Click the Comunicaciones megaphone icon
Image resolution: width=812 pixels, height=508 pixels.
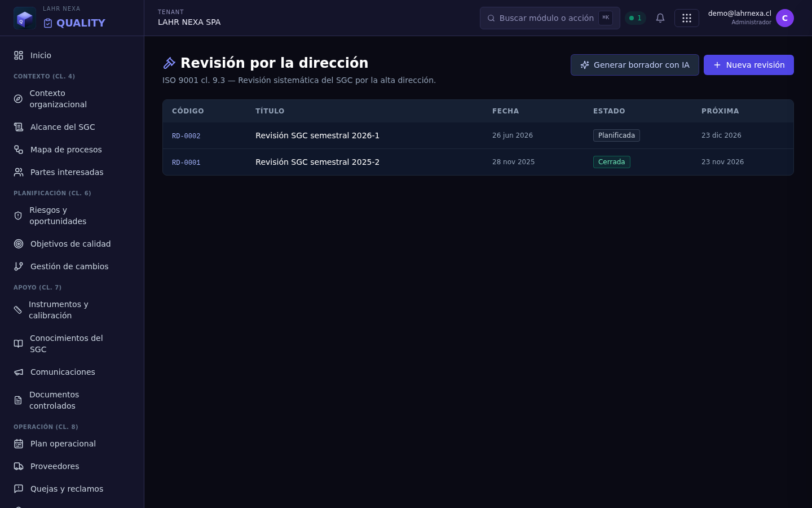[19, 372]
